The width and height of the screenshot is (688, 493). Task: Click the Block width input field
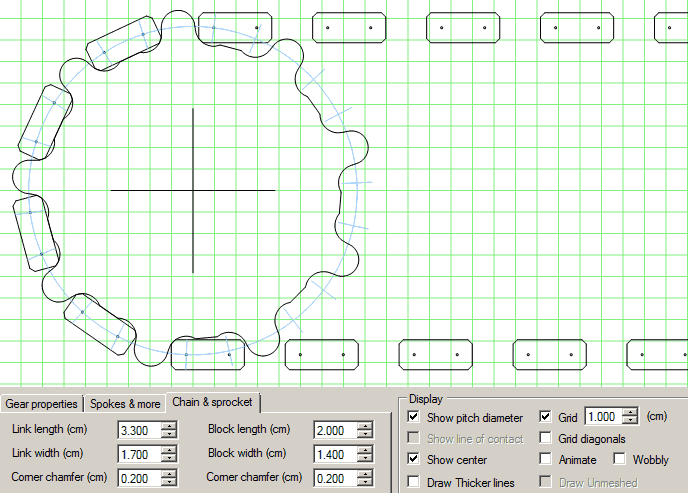coord(334,454)
